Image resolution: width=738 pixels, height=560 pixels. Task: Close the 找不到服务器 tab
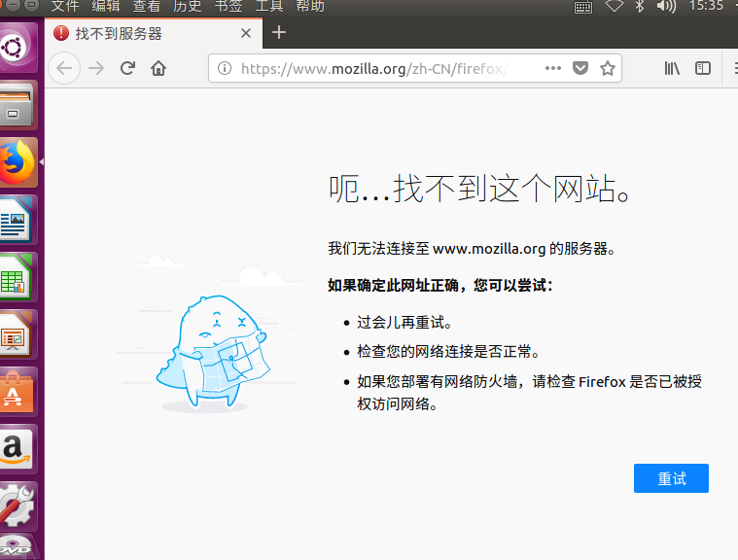[246, 33]
